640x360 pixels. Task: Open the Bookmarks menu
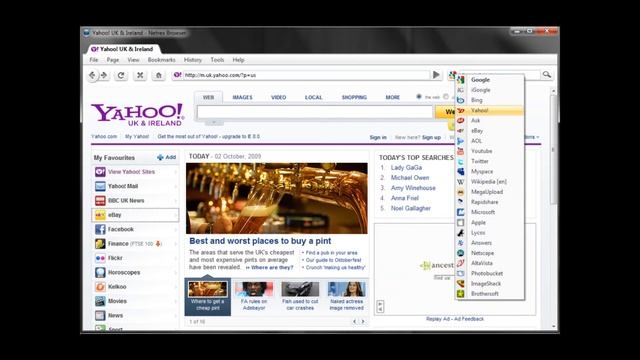click(x=162, y=60)
